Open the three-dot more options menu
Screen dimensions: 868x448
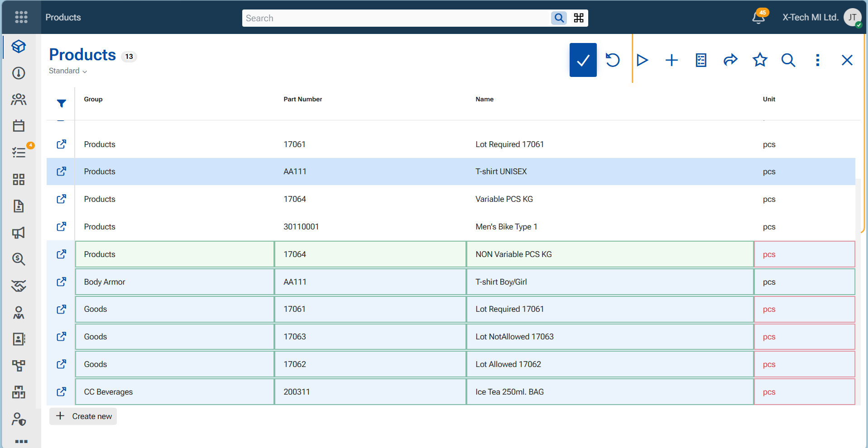pyautogui.click(x=817, y=60)
